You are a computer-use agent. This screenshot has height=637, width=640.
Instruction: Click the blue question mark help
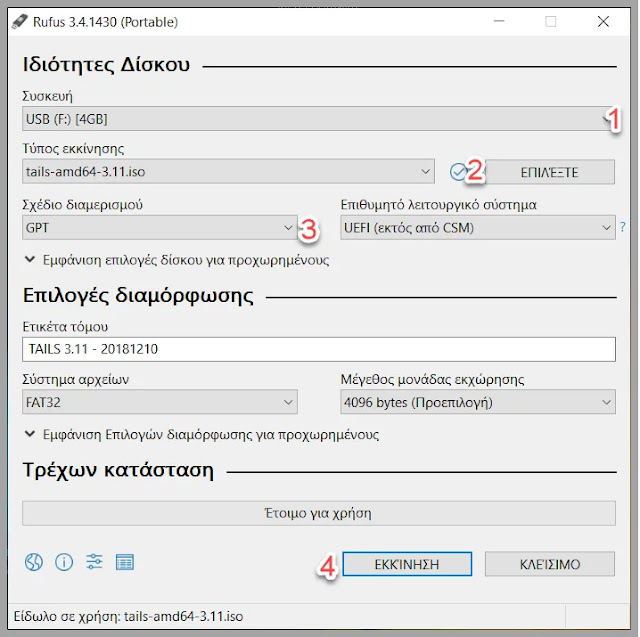coord(622,227)
